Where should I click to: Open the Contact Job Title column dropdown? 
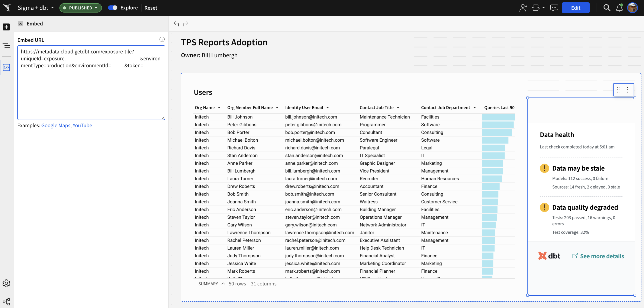(398, 107)
